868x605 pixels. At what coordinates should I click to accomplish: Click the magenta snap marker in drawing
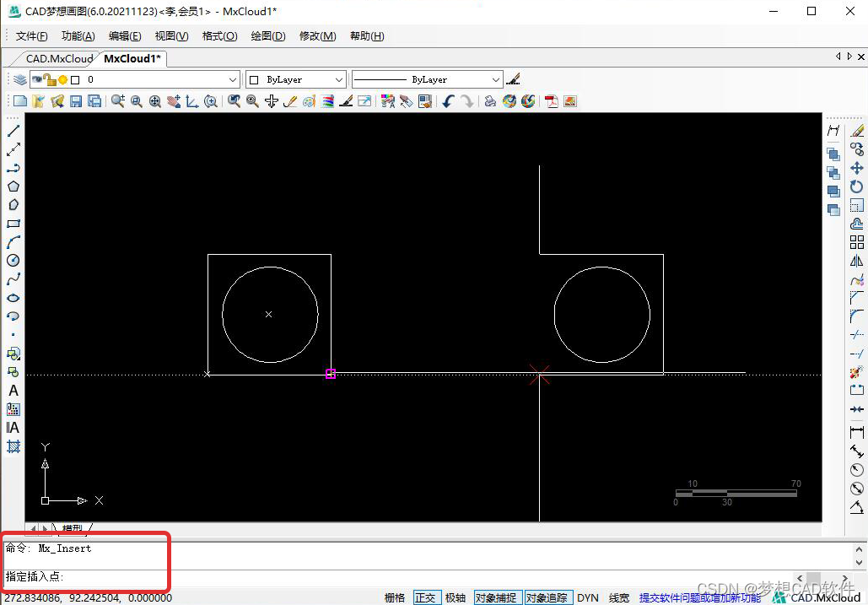pos(331,374)
